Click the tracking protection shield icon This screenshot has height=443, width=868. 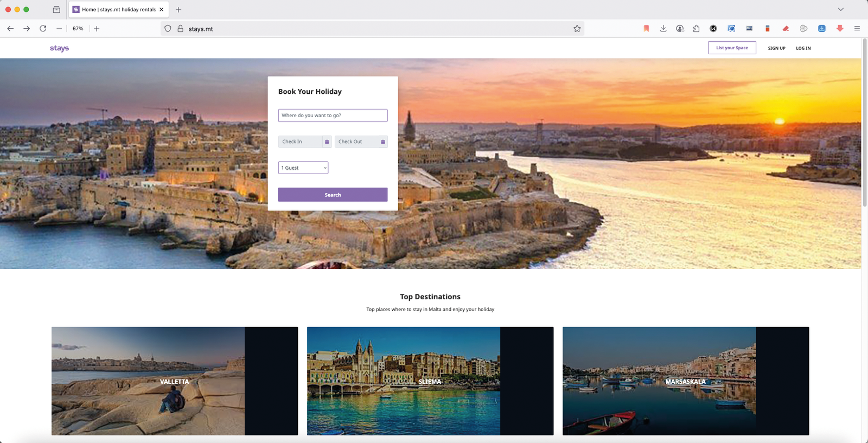(168, 29)
